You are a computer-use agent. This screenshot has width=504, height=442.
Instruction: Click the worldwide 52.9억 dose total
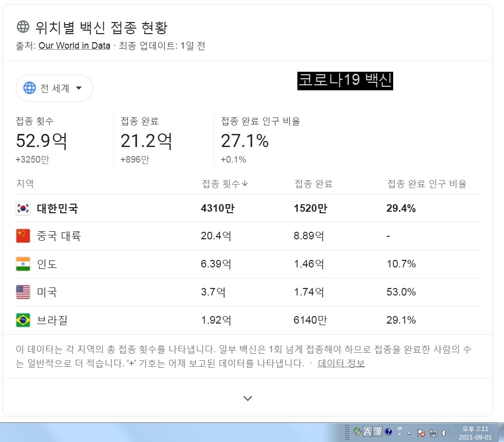tap(42, 141)
